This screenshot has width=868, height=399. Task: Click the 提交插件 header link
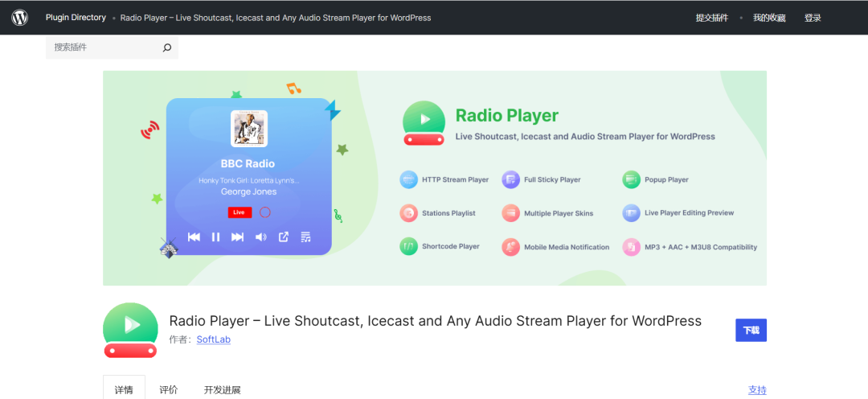[x=712, y=18]
